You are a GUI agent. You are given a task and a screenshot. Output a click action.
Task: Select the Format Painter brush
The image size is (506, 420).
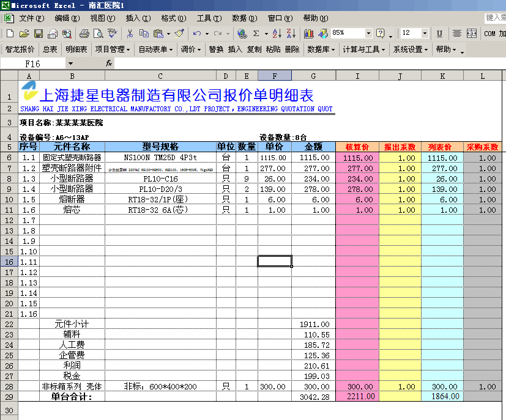179,33
